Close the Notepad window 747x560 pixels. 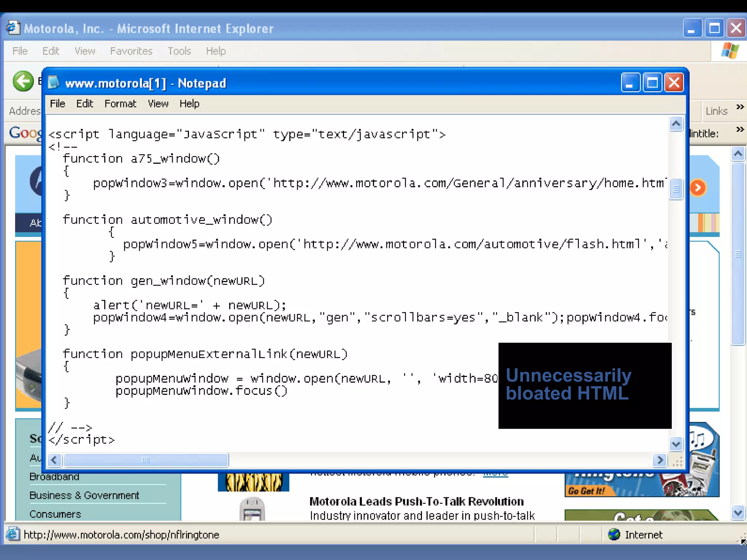click(674, 82)
